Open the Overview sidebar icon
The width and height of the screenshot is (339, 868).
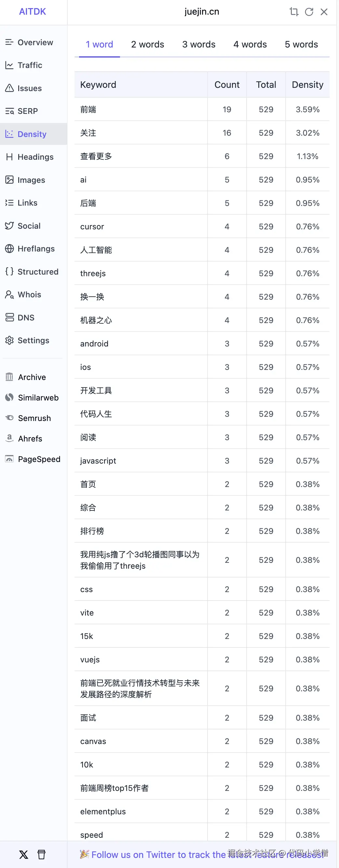[9, 42]
